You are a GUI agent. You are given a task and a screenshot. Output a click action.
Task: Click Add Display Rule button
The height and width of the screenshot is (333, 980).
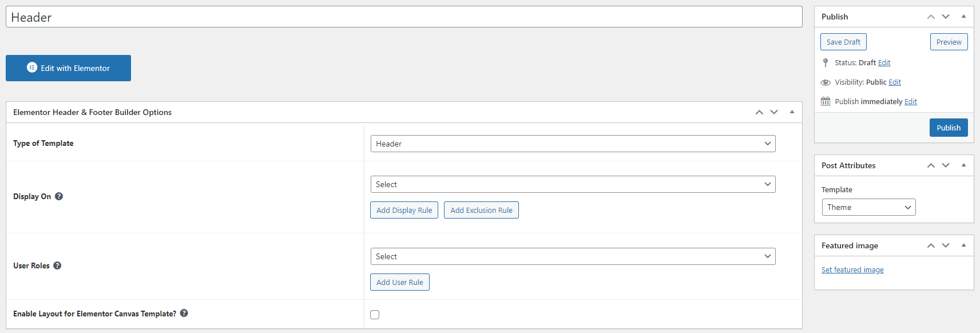pyautogui.click(x=404, y=210)
